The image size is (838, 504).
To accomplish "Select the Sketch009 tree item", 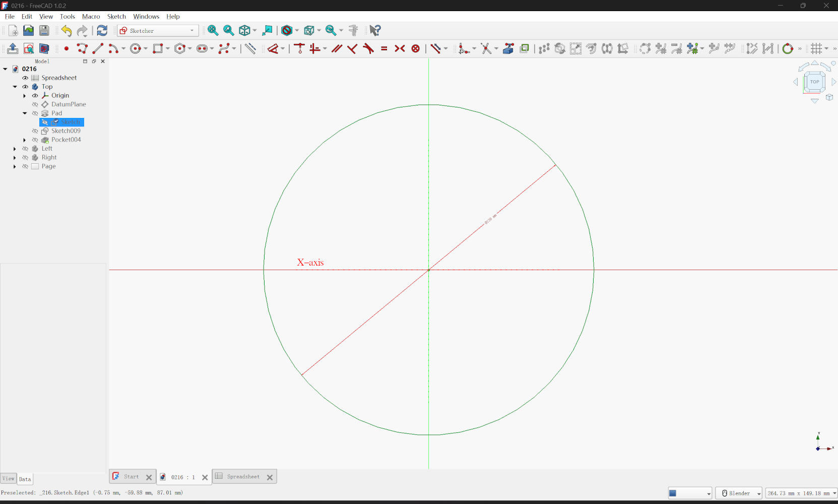I will (66, 131).
